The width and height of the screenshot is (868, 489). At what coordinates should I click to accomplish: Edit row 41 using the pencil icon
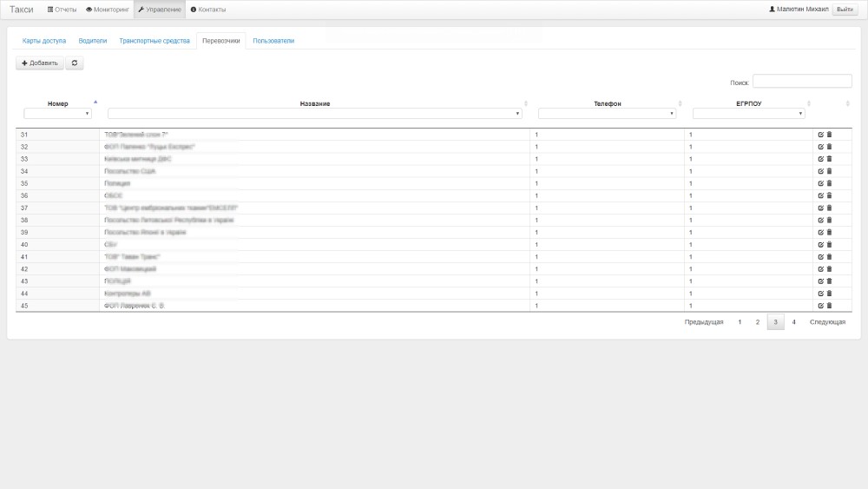821,256
